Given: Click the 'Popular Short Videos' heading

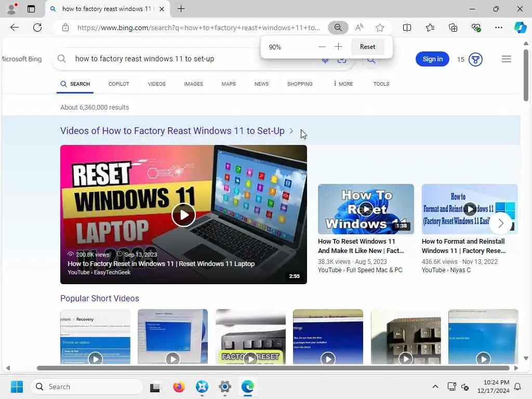Looking at the screenshot, I should click(100, 298).
